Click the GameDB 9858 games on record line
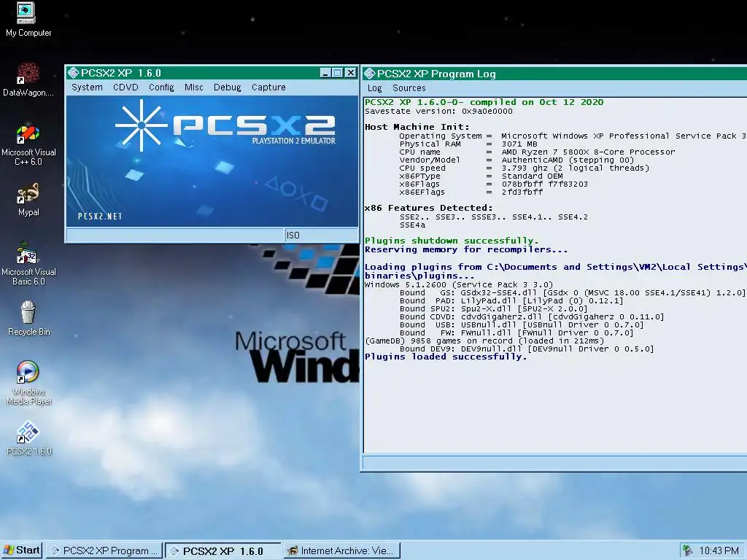The height and width of the screenshot is (560, 747). pyautogui.click(x=484, y=341)
